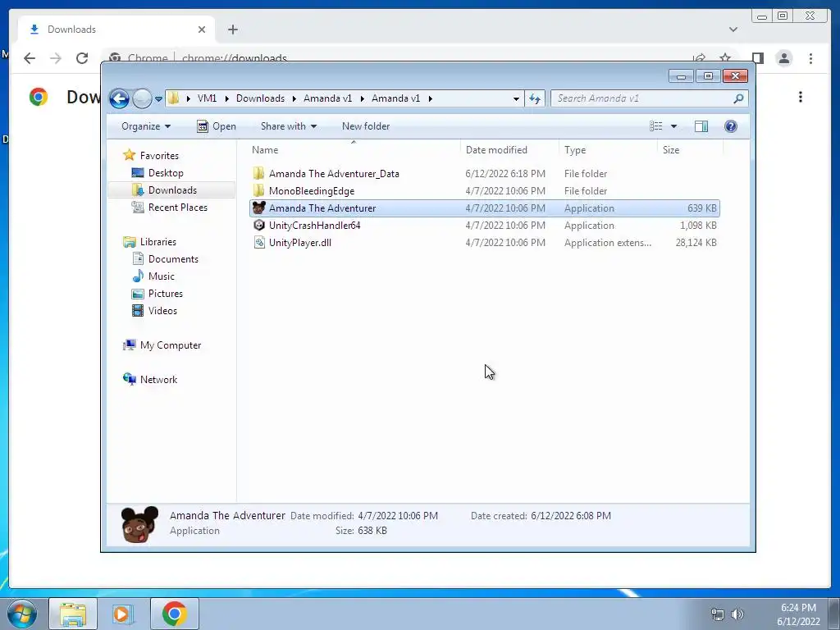This screenshot has height=630, width=840.
Task: Click the search magnifier icon in Explorer
Action: [x=738, y=98]
